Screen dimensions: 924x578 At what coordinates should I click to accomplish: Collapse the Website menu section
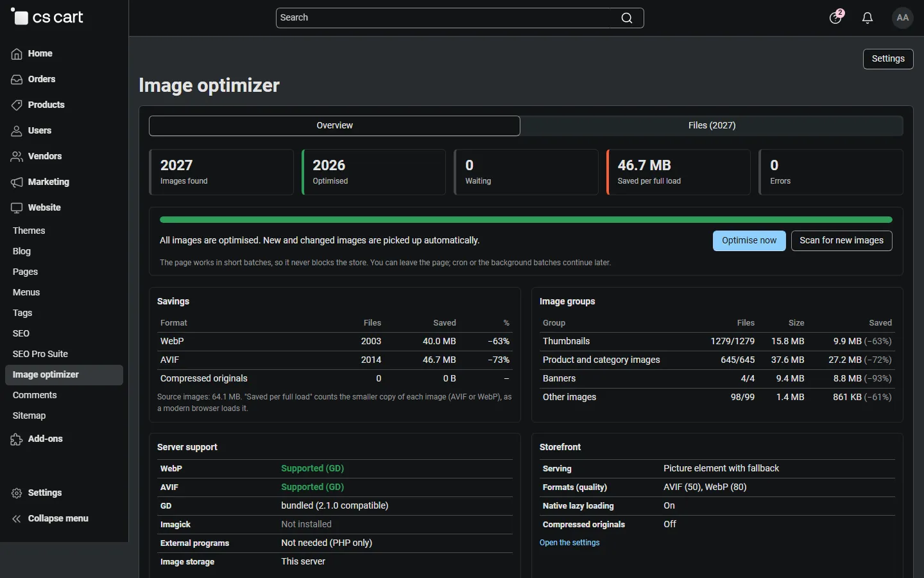click(36, 208)
